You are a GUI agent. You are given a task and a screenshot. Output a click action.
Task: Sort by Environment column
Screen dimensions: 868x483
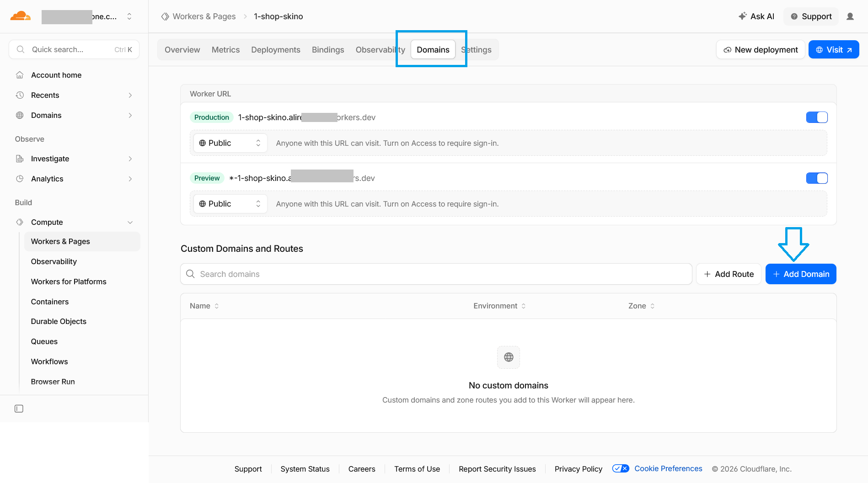[499, 306]
